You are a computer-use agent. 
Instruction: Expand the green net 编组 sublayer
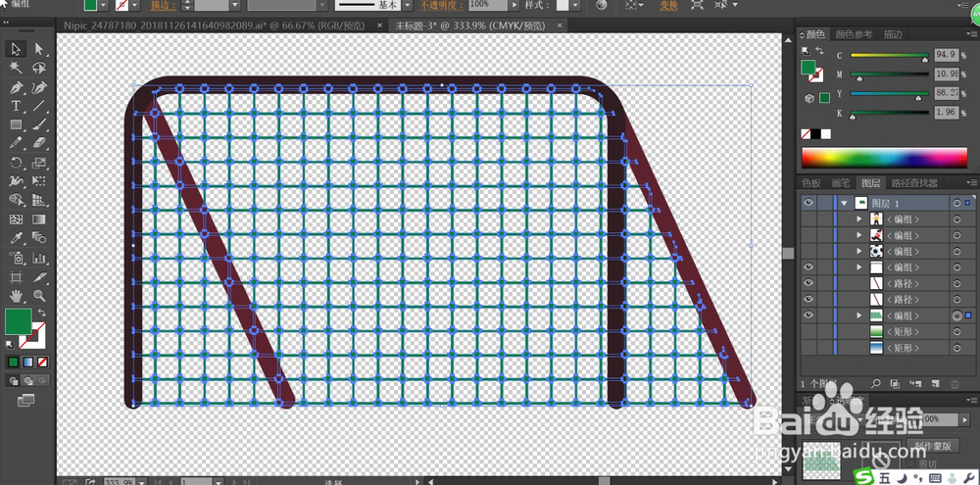pyautogui.click(x=859, y=315)
